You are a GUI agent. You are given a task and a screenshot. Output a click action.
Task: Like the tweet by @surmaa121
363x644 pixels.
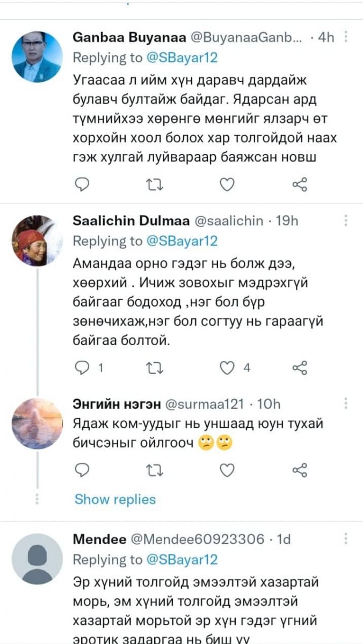pyautogui.click(x=228, y=470)
